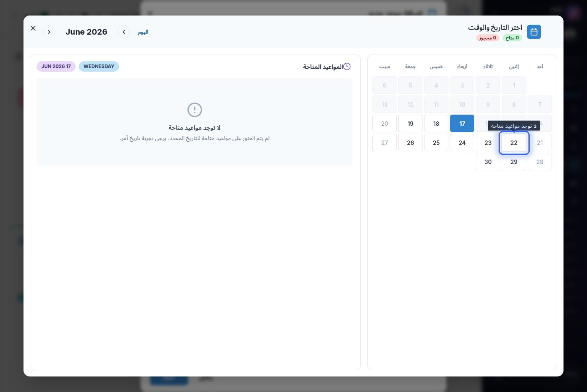
Task: Click disabled day 5 in calendar
Action: (x=410, y=85)
